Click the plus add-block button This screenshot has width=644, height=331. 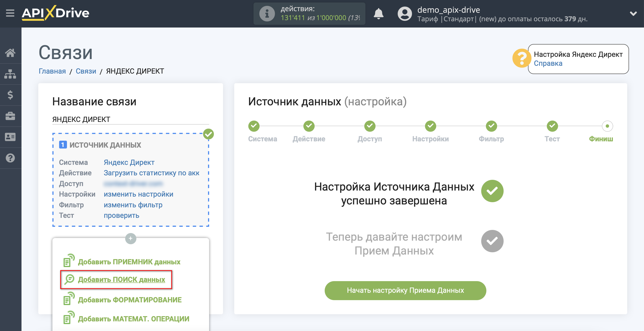131,238
